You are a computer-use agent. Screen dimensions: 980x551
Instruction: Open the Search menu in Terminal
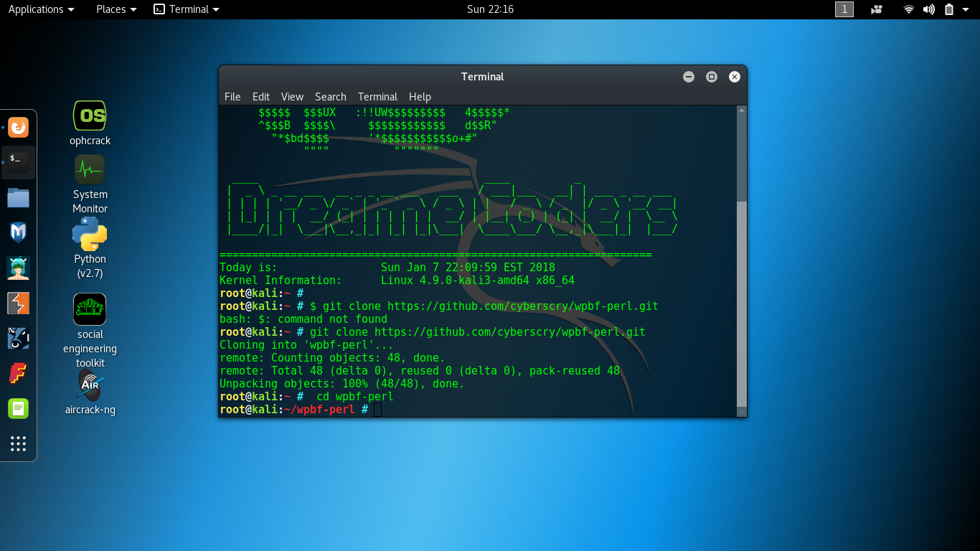click(x=331, y=97)
